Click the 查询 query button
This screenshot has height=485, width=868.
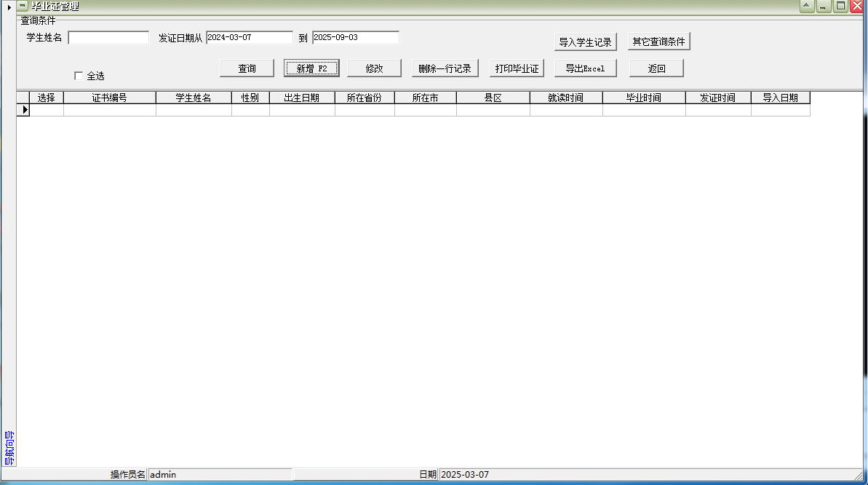point(246,68)
